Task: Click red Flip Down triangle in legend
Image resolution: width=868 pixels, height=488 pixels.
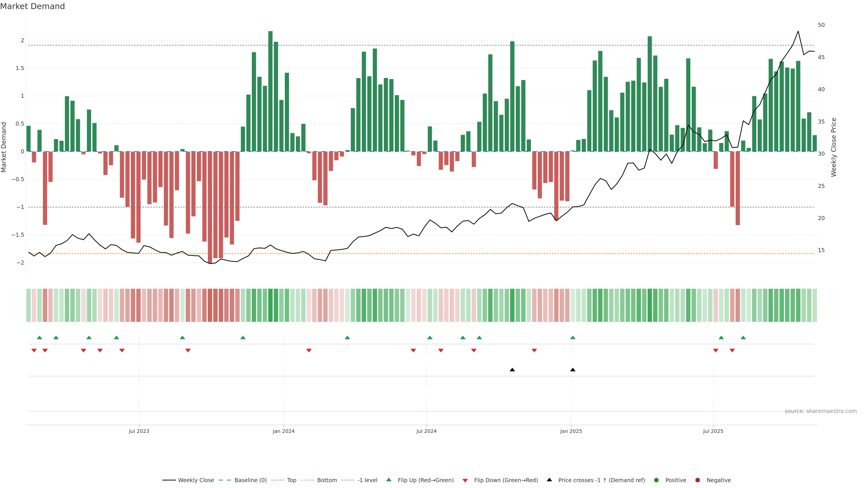Action: pyautogui.click(x=465, y=480)
